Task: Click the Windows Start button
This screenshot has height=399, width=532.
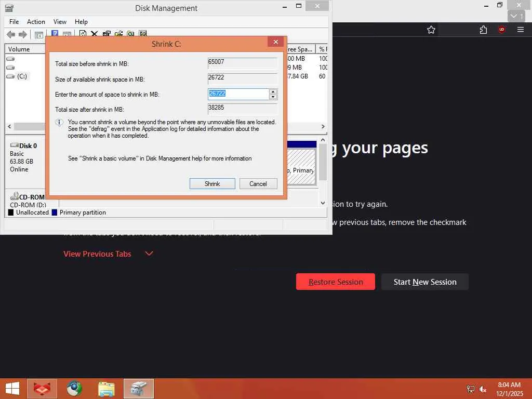Action: [12, 389]
